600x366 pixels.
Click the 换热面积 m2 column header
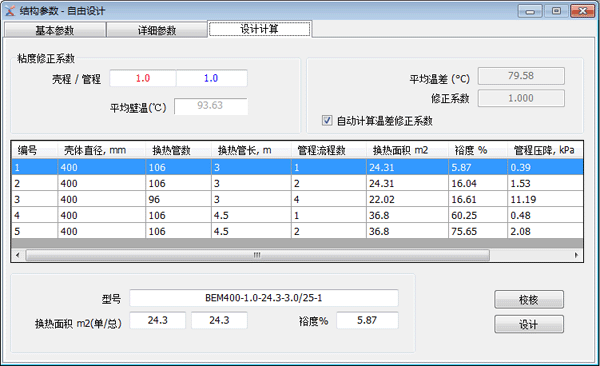(x=407, y=150)
